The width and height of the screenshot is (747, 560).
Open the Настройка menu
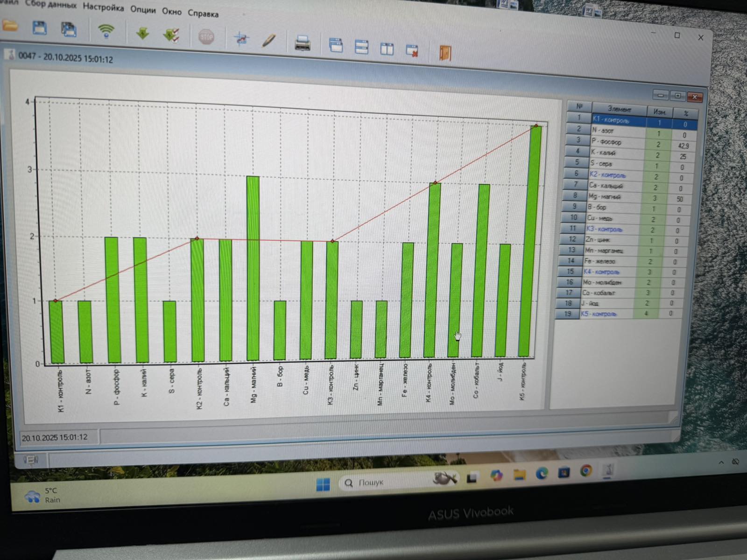(x=103, y=7)
